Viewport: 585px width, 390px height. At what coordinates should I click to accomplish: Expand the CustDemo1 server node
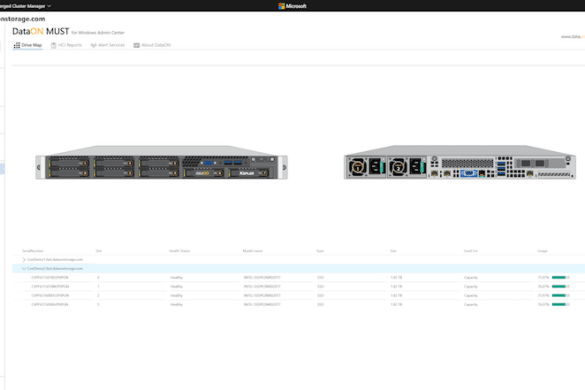[24, 259]
